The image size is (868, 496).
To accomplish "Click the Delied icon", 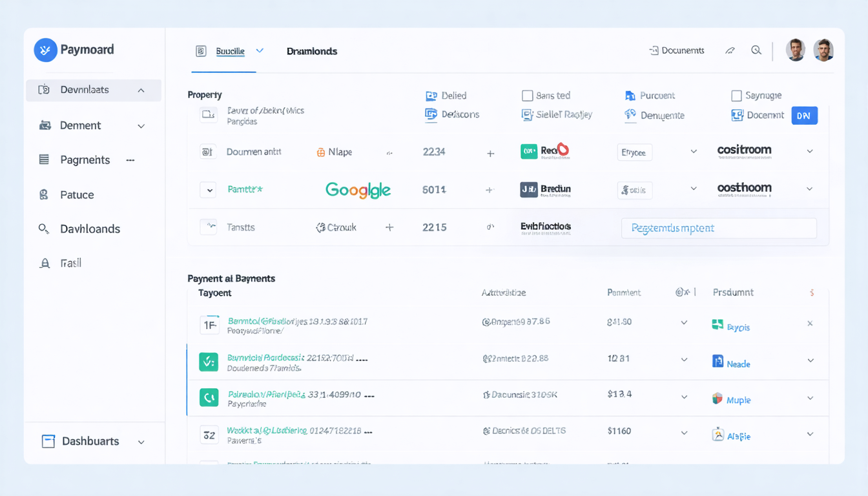I will tap(431, 96).
